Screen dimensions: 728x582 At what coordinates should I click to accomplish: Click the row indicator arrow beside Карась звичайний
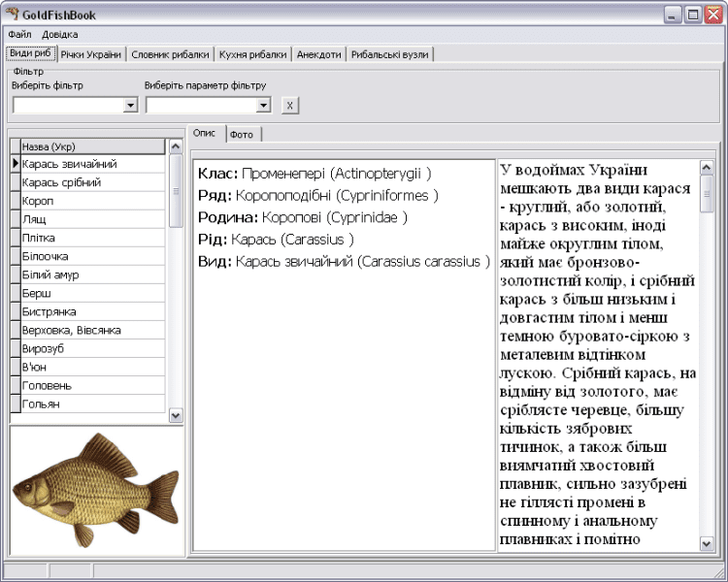click(x=16, y=164)
